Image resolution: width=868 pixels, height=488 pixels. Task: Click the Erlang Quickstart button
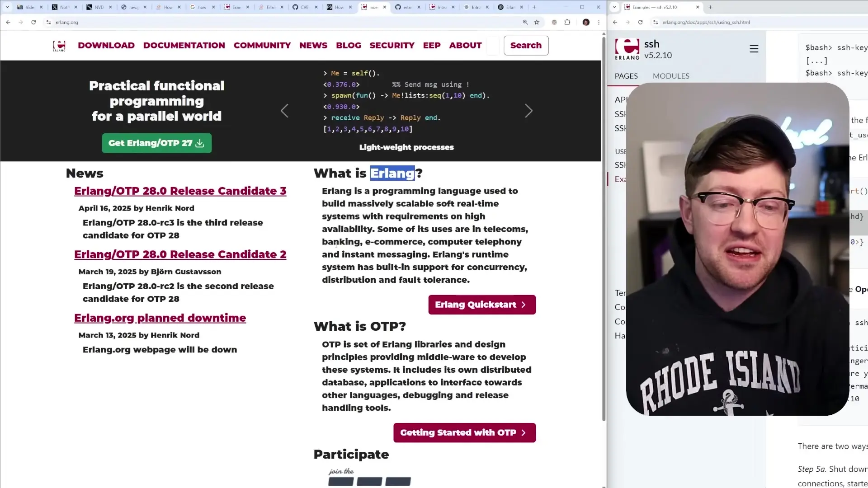pos(482,305)
